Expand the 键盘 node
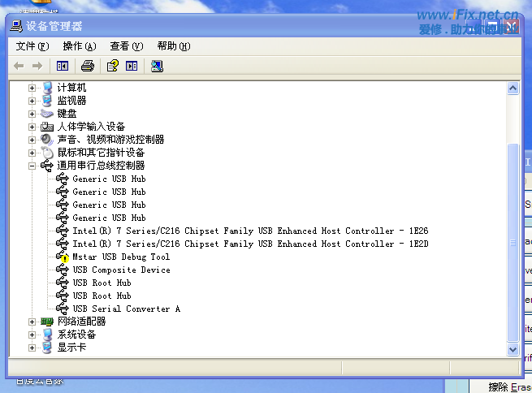This screenshot has height=393, width=532. pyautogui.click(x=32, y=114)
